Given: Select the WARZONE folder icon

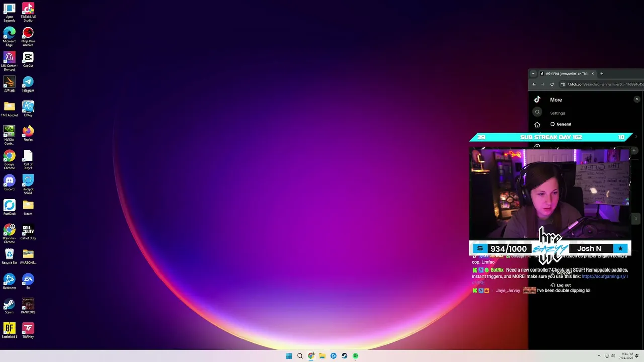Looking at the screenshot, I should [28, 256].
